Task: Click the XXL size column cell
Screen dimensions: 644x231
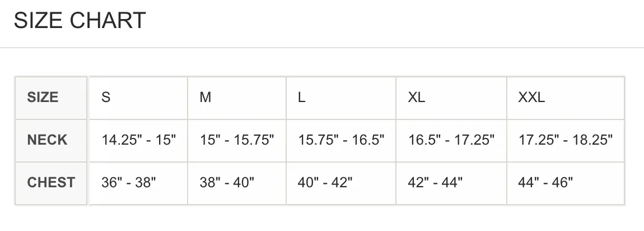Action: click(566, 98)
